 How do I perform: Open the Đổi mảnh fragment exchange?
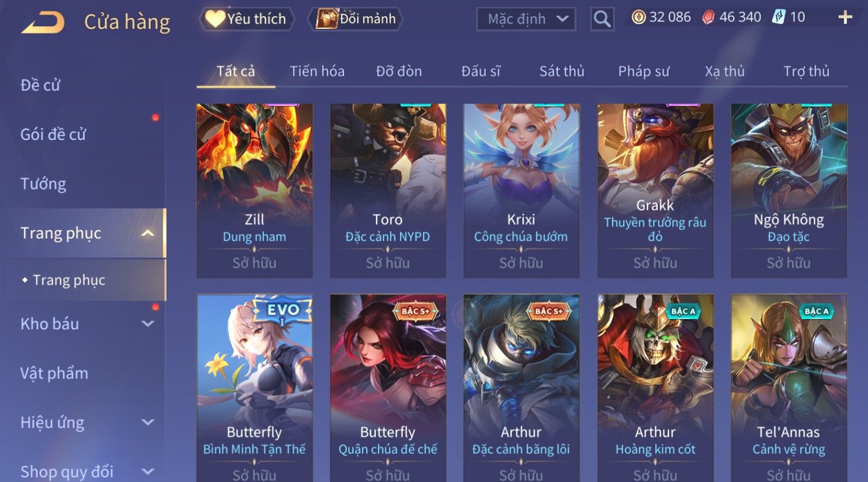click(x=356, y=19)
